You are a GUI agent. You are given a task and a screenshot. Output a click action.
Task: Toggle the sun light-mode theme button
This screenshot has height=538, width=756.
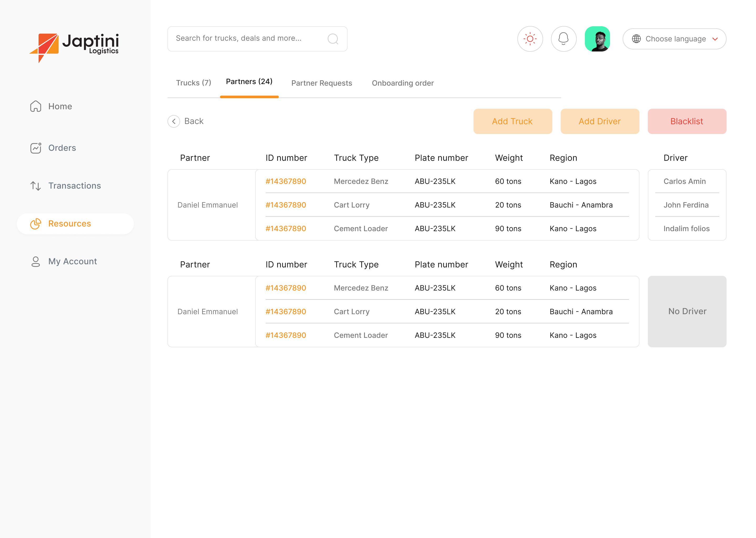click(530, 39)
